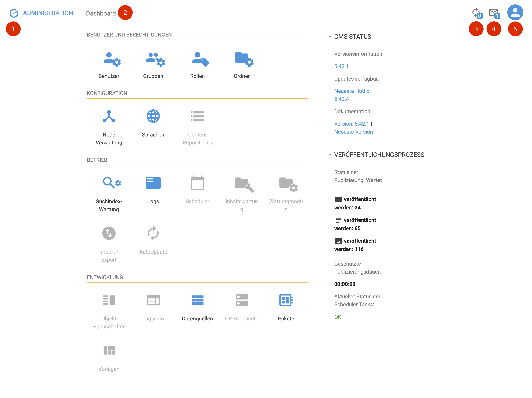Click the Dokumentation: label

(x=353, y=111)
